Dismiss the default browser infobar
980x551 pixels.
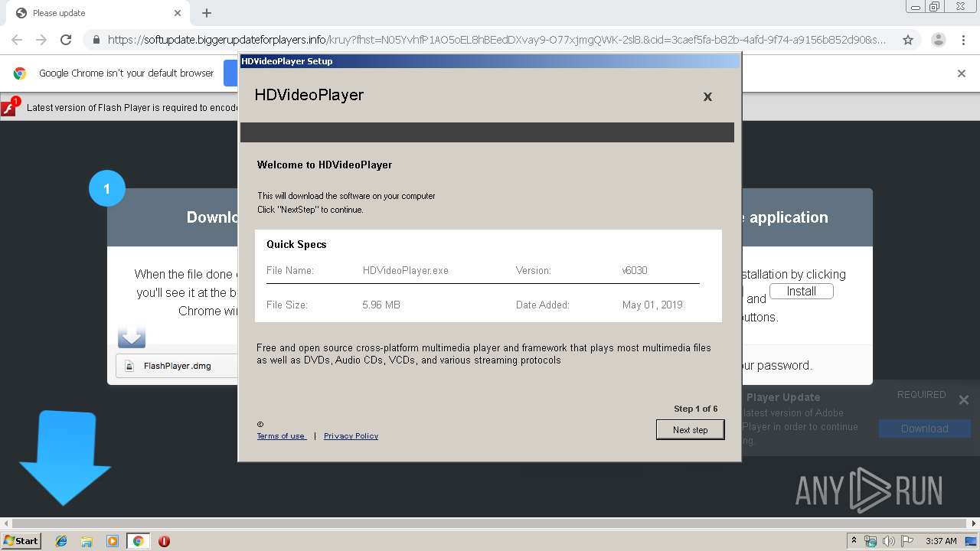click(962, 73)
